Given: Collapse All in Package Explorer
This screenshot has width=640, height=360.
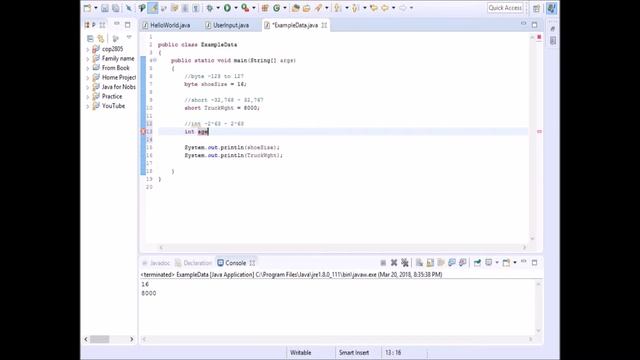Looking at the screenshot, I should 90,38.
